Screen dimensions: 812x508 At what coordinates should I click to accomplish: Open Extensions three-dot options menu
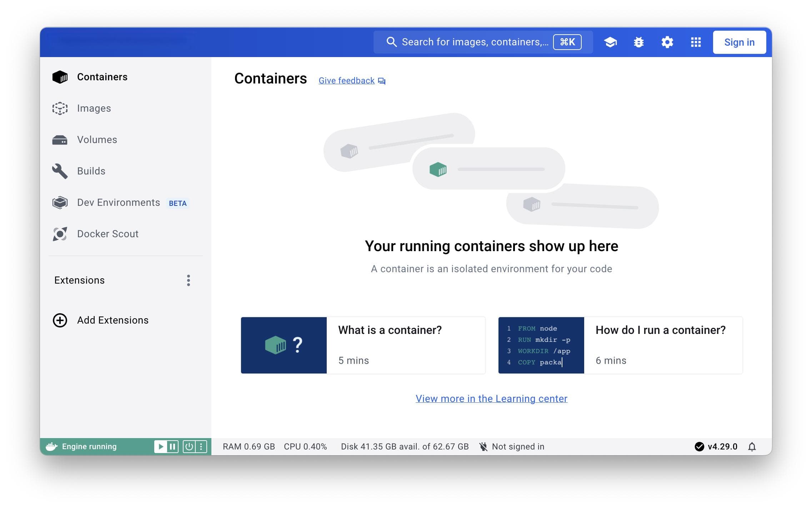pyautogui.click(x=189, y=280)
